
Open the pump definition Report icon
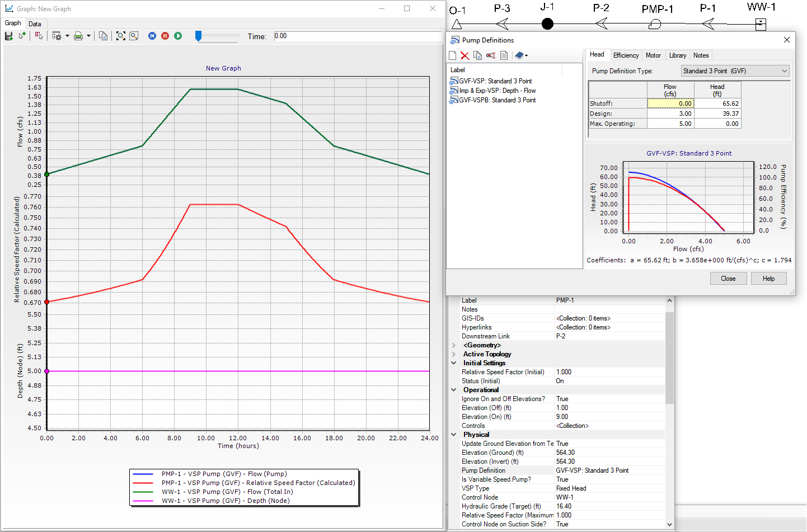pos(504,55)
